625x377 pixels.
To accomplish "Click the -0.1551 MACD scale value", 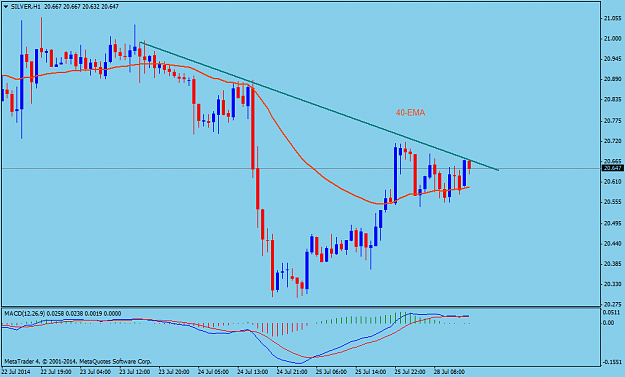I will pyautogui.click(x=613, y=362).
